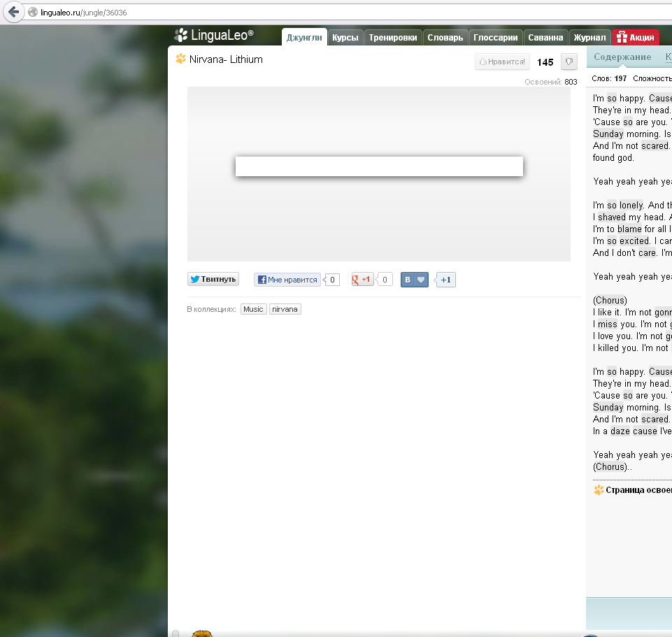Screen dimensions: 672x637
Task: Open the Словарь tab
Action: coord(445,37)
